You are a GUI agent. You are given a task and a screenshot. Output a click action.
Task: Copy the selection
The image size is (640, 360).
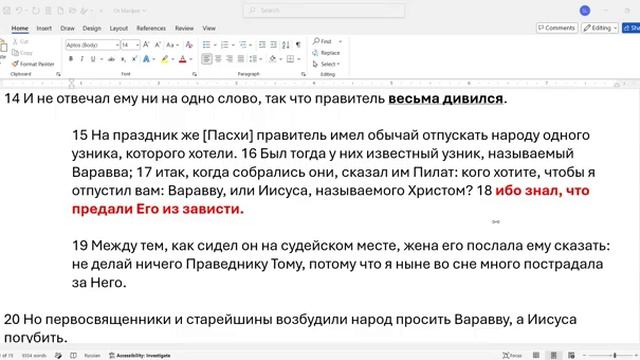22,53
